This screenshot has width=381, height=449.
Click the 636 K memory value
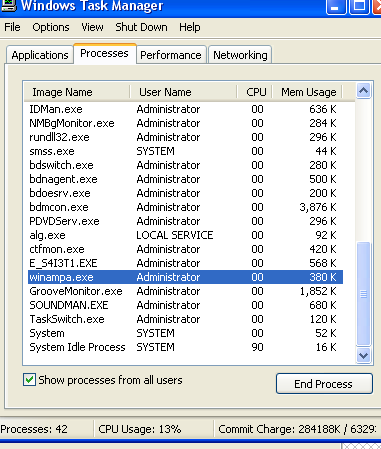click(x=323, y=109)
